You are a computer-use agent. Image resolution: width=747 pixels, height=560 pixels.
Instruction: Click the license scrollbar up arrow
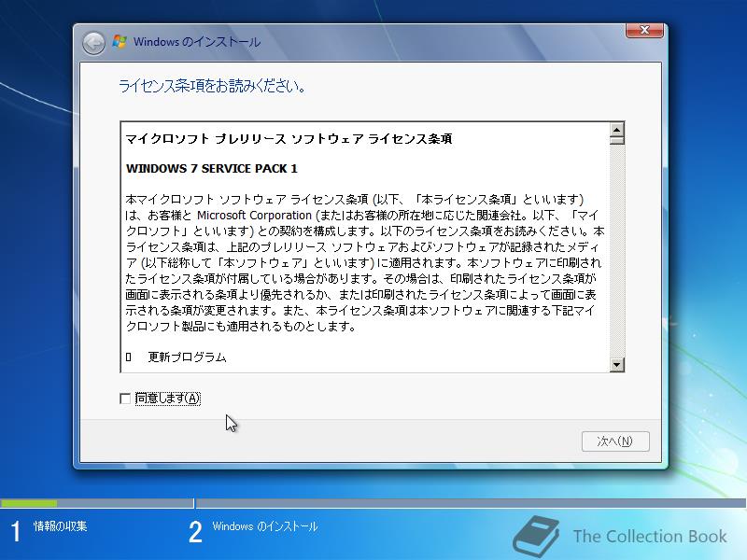coord(617,130)
